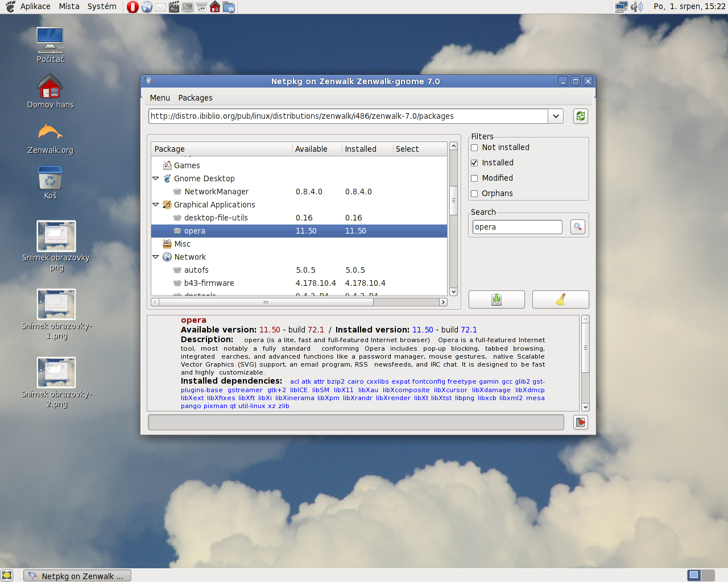Open the terminal launcher in panel
Screen dimensions: 728x582
coord(188,7)
